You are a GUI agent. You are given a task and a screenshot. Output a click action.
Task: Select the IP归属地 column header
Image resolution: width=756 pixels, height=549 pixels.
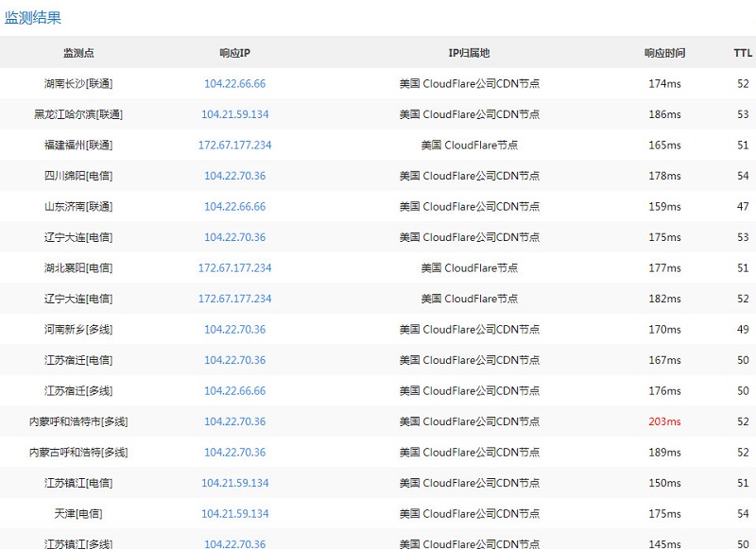point(469,53)
